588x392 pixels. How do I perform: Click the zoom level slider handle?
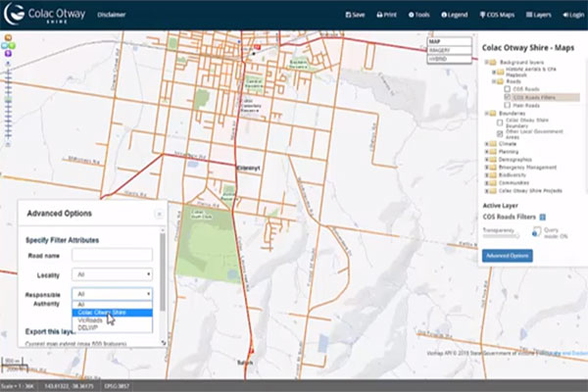coord(8,100)
